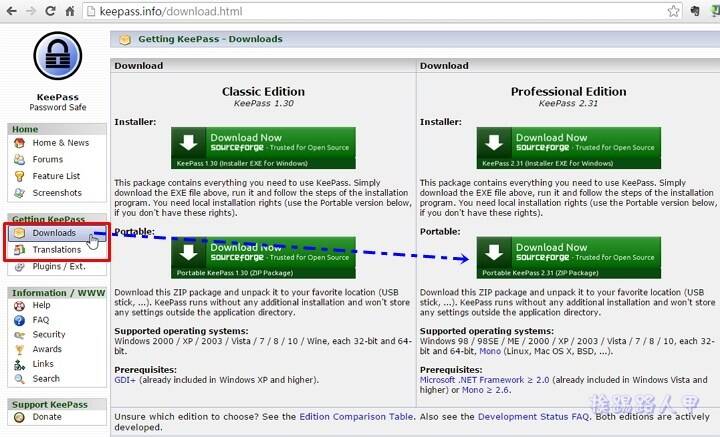This screenshot has width=720, height=437.
Task: Click the Donate coin icon
Action: click(19, 417)
